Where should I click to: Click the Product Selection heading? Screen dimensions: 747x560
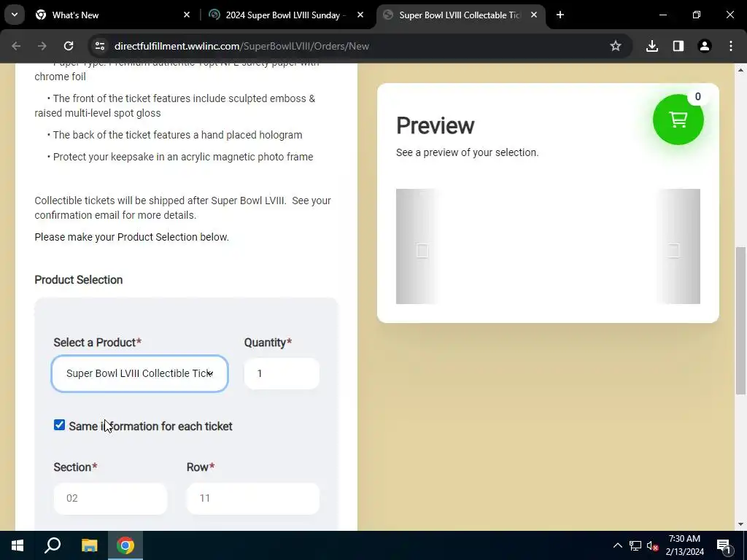tap(79, 279)
